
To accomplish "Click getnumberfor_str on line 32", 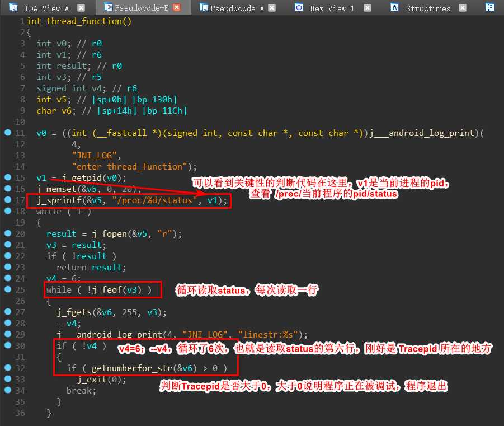I will point(132,368).
